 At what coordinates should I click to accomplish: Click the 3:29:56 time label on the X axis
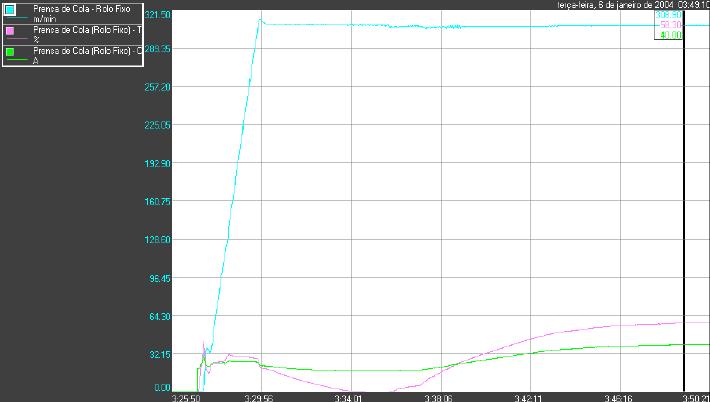pos(261,397)
